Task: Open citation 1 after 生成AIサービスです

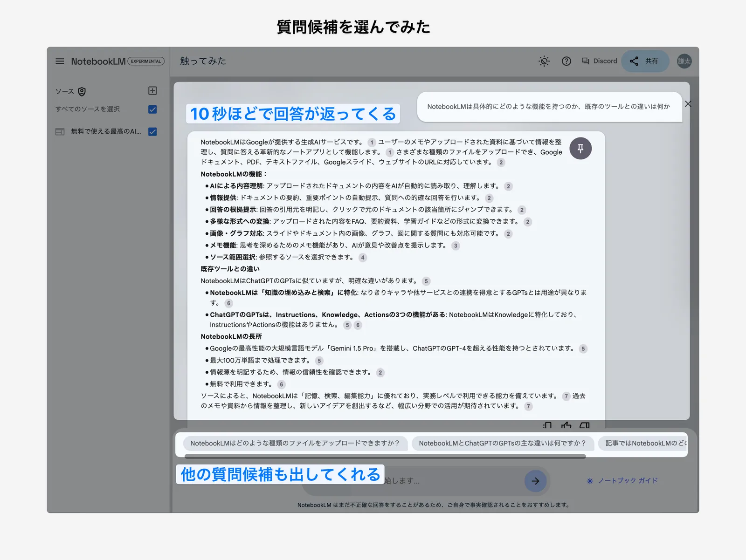Action: coord(372,143)
